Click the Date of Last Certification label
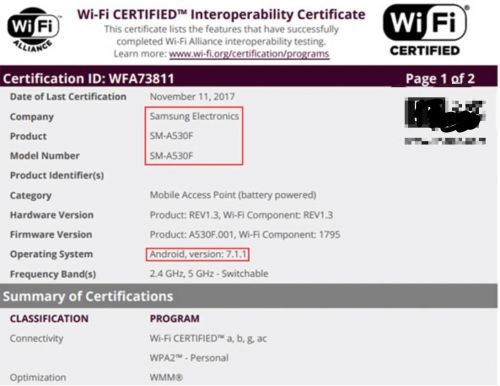The image size is (500, 386). pos(68,97)
